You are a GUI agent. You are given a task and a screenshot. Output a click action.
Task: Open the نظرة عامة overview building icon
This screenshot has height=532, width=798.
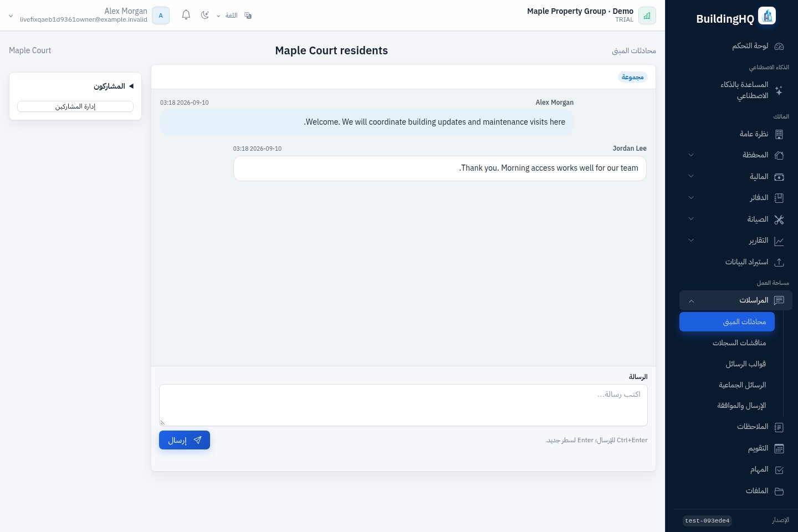click(779, 134)
